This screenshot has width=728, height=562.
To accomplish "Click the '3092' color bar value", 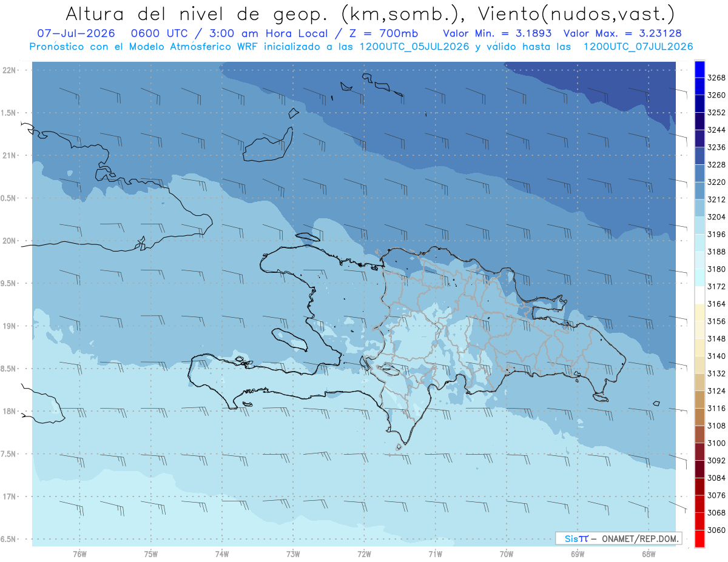I will click(716, 460).
